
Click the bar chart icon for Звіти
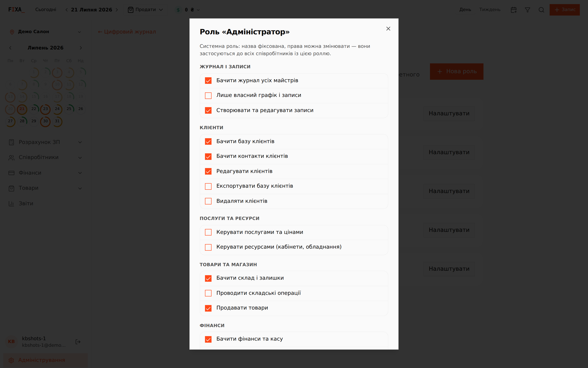pyautogui.click(x=11, y=204)
